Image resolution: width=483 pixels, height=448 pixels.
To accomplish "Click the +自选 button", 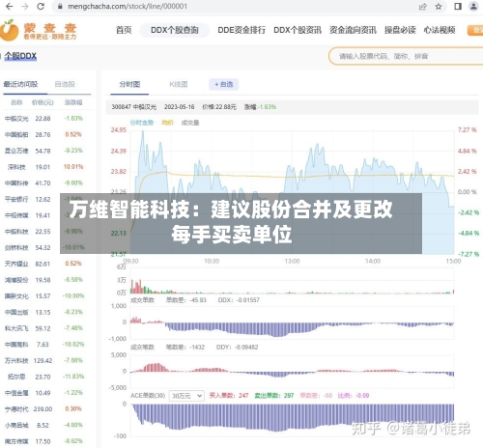I will (224, 84).
